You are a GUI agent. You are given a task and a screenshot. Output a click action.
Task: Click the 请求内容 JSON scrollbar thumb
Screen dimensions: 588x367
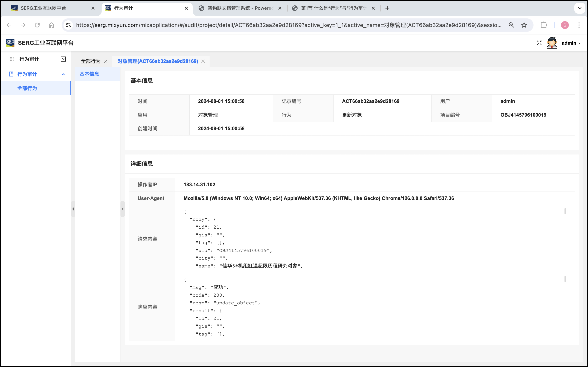tap(565, 211)
